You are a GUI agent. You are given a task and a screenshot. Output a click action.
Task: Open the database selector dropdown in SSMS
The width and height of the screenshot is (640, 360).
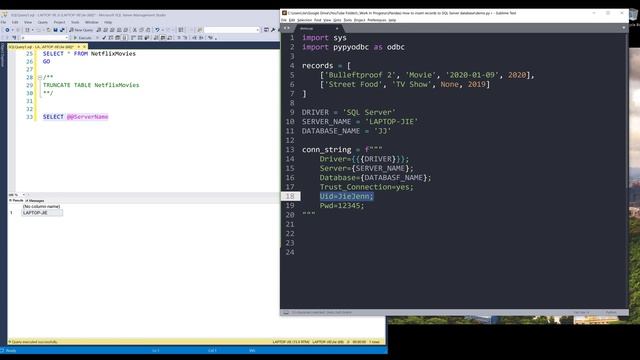pos(44,38)
